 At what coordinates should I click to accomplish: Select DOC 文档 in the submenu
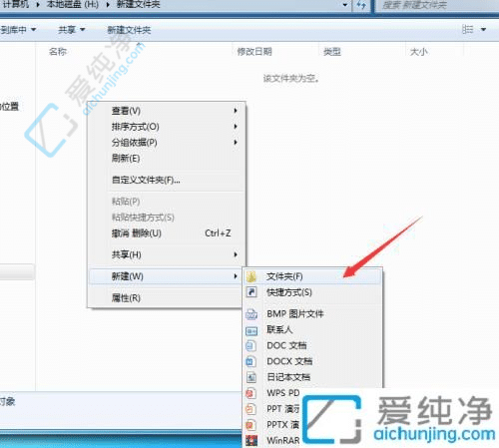[312, 345]
